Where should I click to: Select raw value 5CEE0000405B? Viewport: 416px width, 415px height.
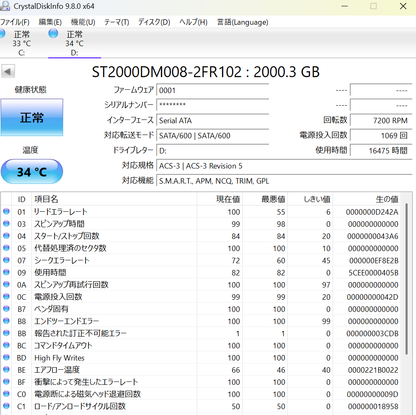pos(373,273)
